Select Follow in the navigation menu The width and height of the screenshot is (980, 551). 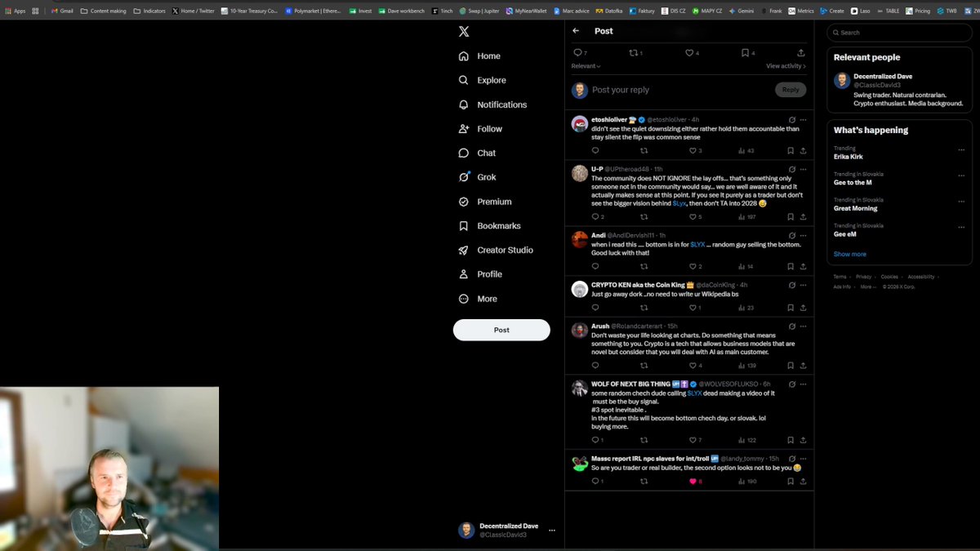pos(480,129)
